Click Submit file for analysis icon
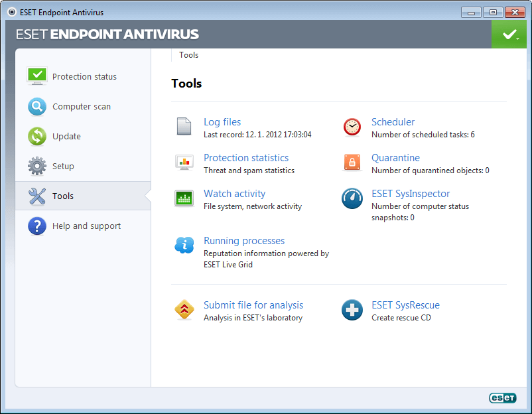This screenshot has width=532, height=414. click(184, 310)
